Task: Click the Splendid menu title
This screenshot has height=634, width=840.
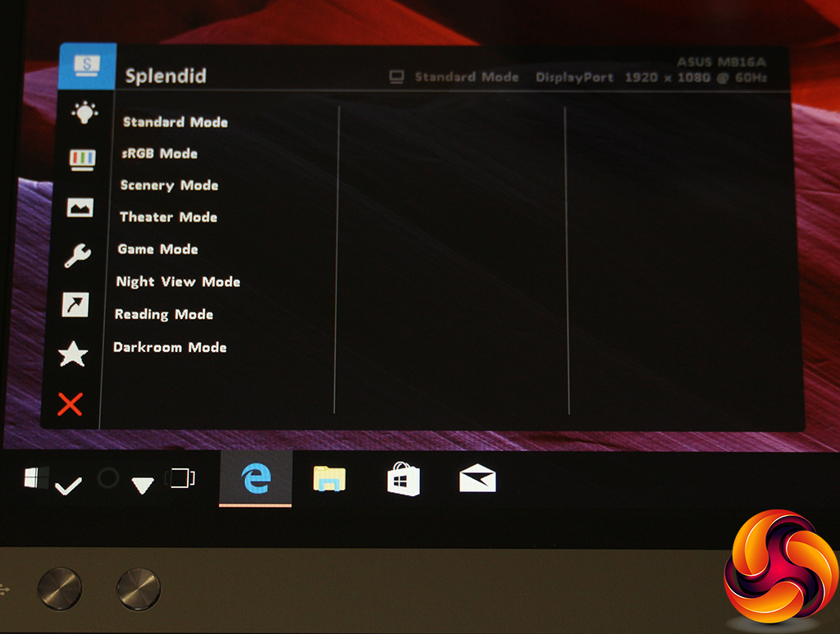Action: point(166,76)
